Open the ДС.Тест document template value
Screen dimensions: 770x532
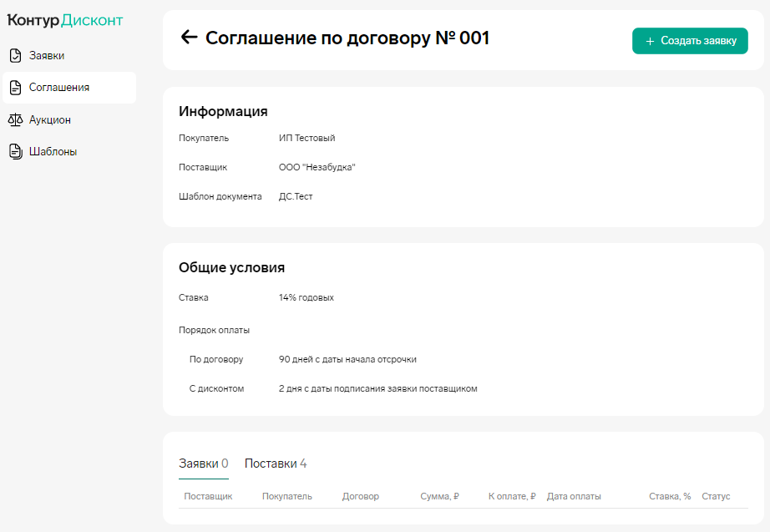[296, 197]
